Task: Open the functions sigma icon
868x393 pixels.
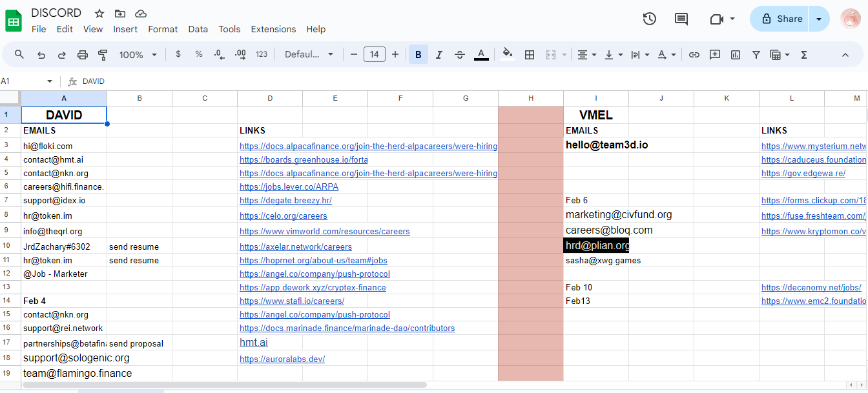Action: pyautogui.click(x=804, y=55)
